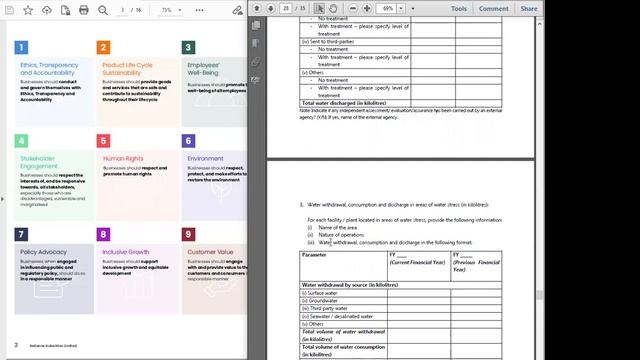Click the violet number 8 badge
The image size is (640, 360).
(103, 234)
